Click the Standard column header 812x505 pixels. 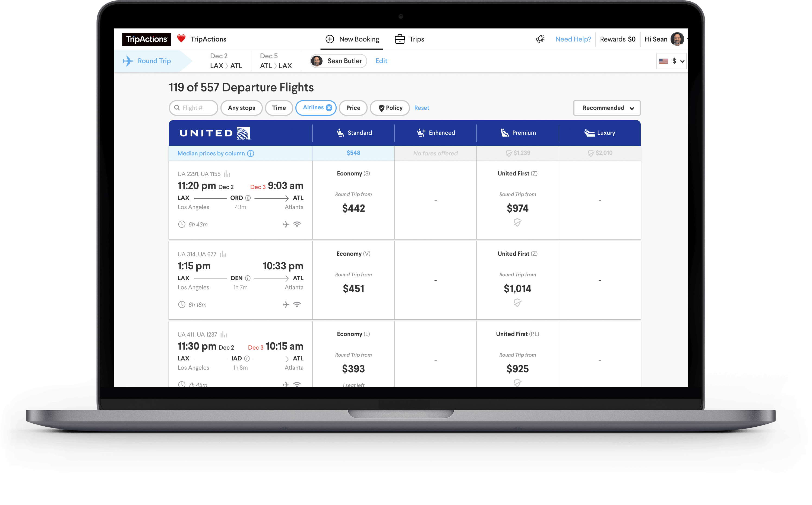[x=354, y=133]
